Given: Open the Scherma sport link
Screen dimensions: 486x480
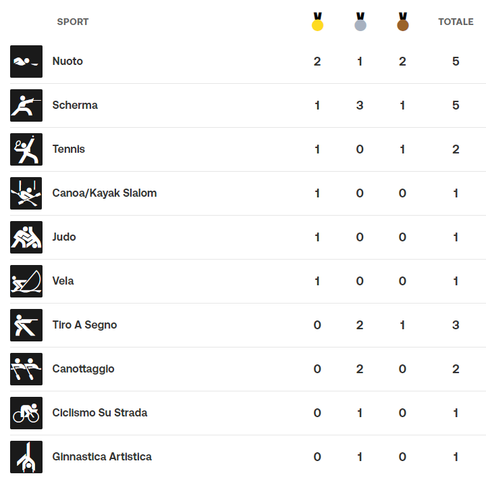Looking at the screenshot, I should [75, 105].
